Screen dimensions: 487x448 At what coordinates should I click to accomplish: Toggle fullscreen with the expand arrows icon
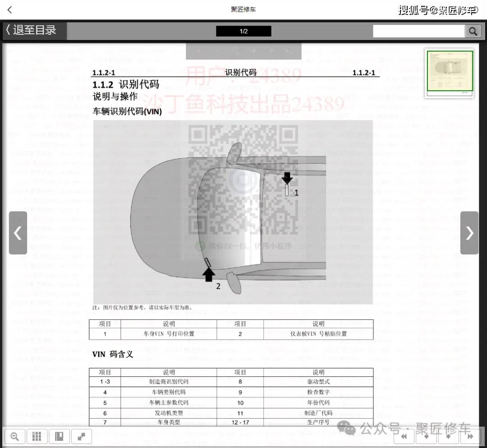tap(81, 437)
